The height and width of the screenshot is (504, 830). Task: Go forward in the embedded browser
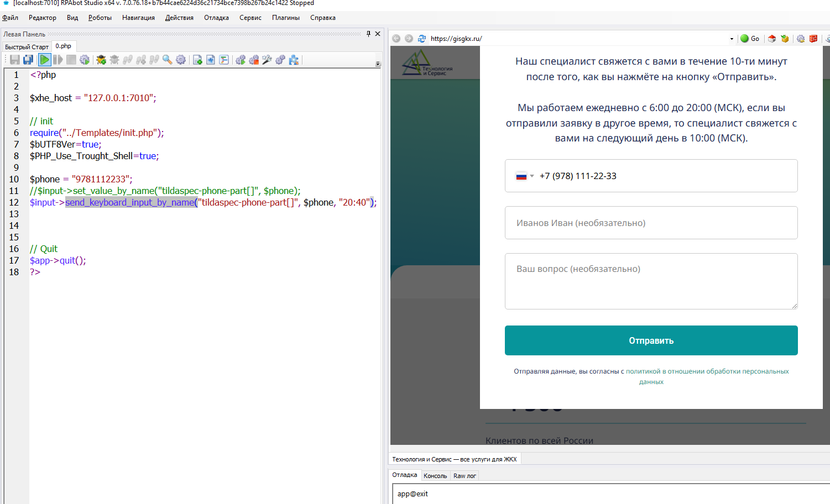point(409,39)
